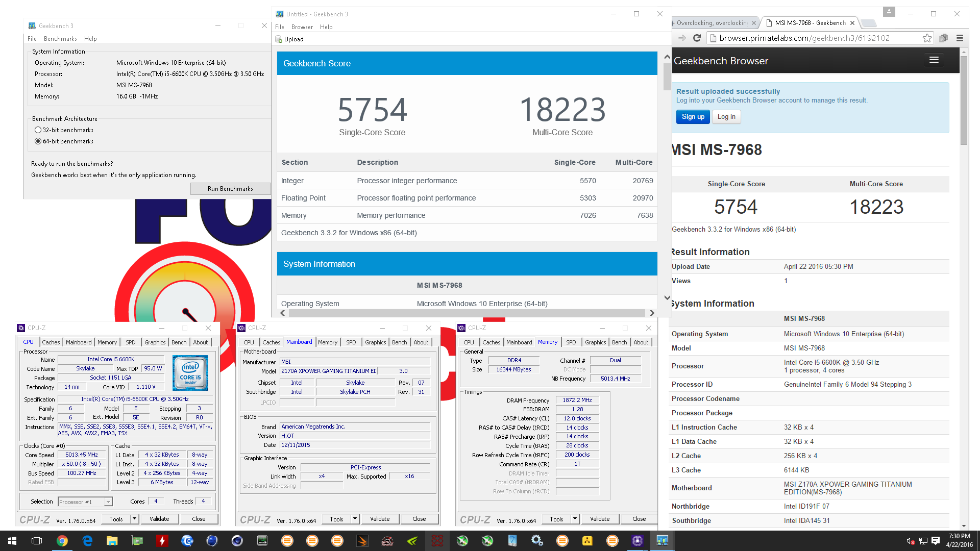Open File menu in the small Geekbench 3 window

32,39
